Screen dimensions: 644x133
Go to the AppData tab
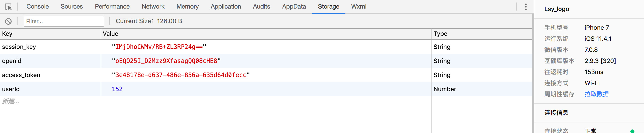point(294,7)
